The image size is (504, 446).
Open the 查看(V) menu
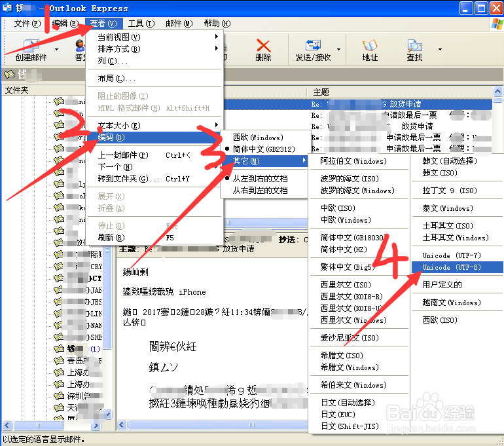[x=103, y=24]
